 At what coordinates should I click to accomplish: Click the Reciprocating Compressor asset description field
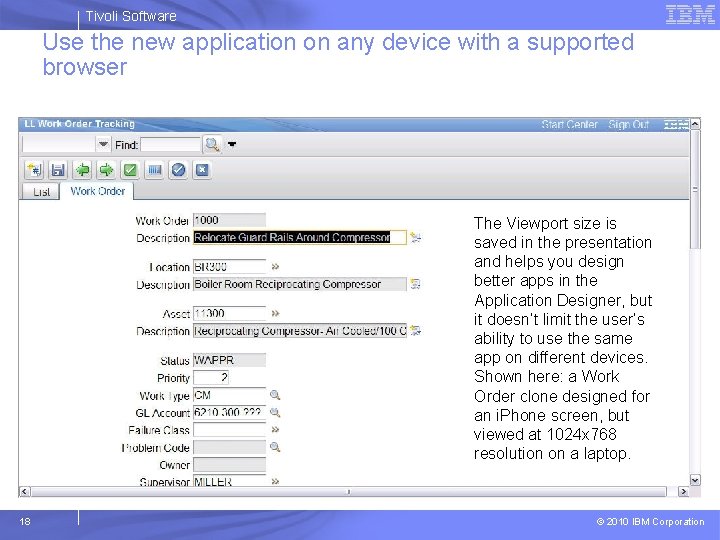coord(299,330)
